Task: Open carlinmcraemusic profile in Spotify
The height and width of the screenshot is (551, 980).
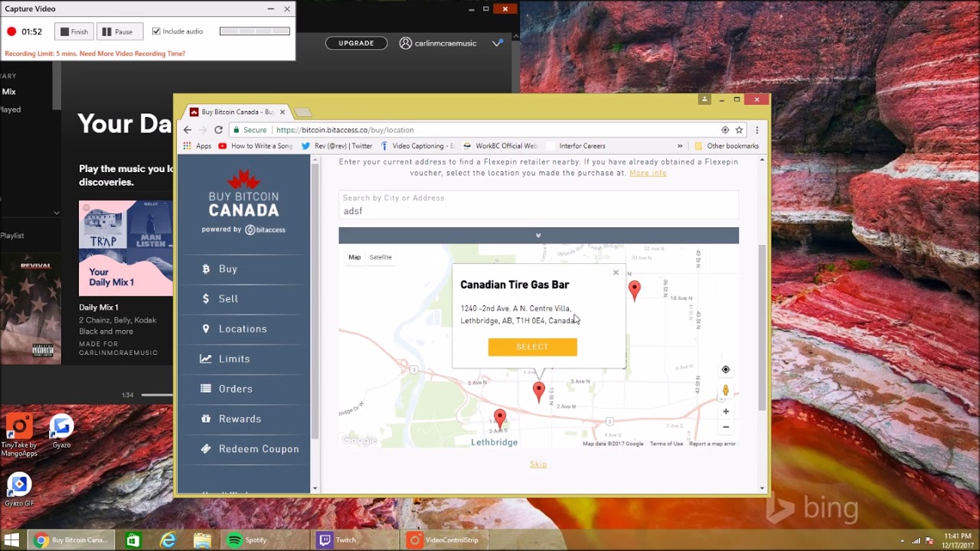Action: 438,44
